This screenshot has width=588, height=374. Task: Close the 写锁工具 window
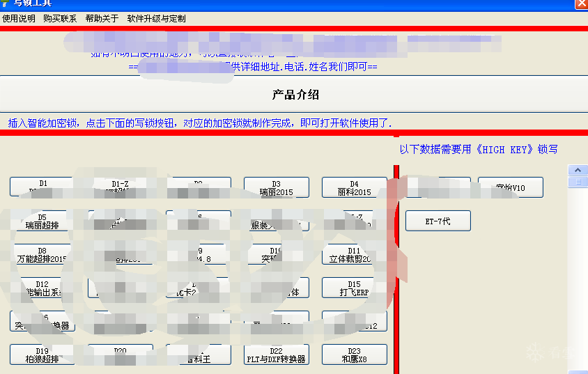click(x=581, y=3)
